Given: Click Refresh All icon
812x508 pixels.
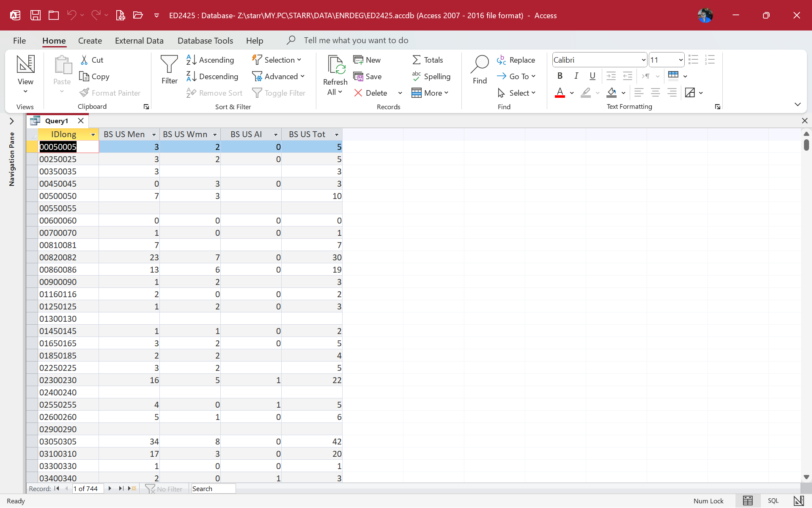Looking at the screenshot, I should pyautogui.click(x=335, y=65).
